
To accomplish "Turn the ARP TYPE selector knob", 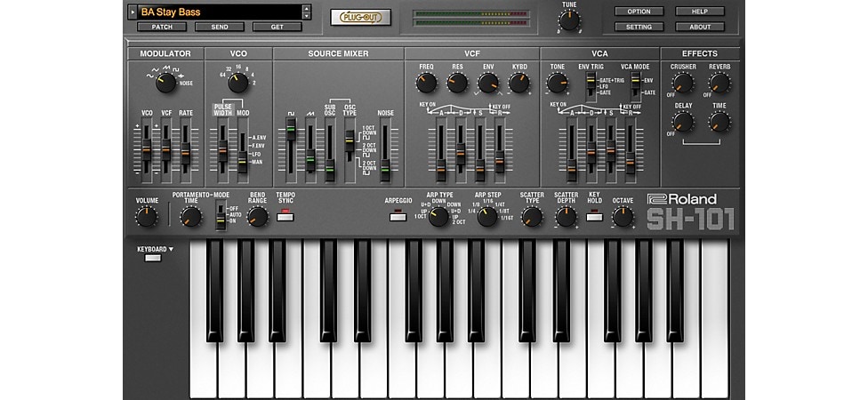I will 438,216.
